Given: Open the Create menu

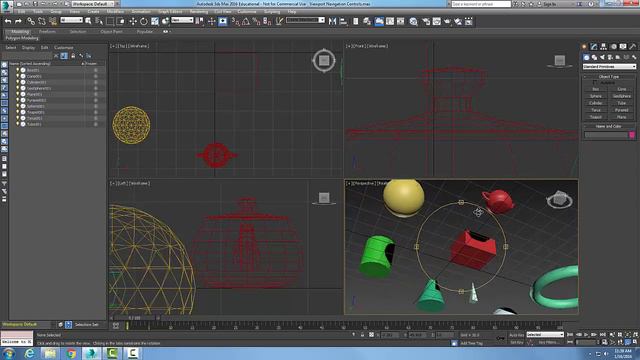Looking at the screenshot, I should 93,11.
